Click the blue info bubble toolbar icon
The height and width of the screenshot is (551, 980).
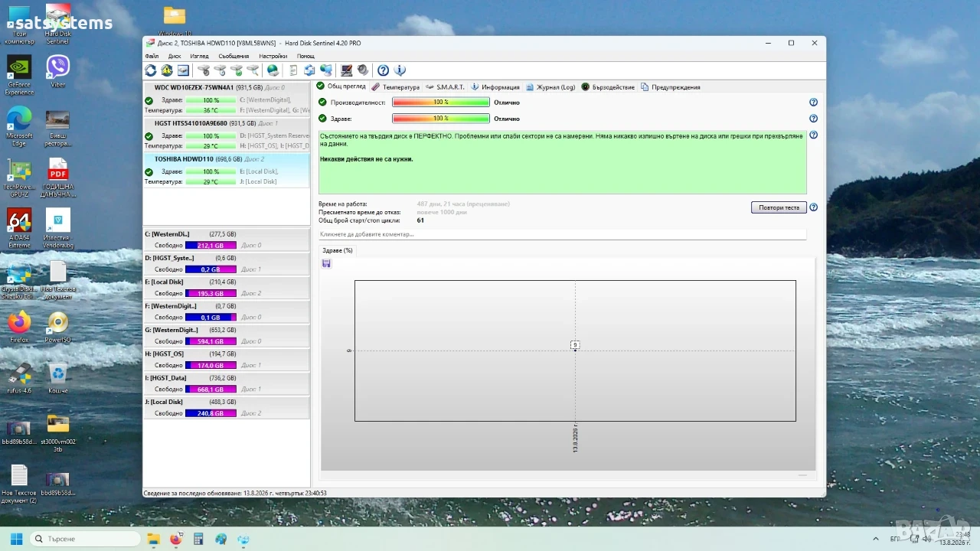[399, 70]
